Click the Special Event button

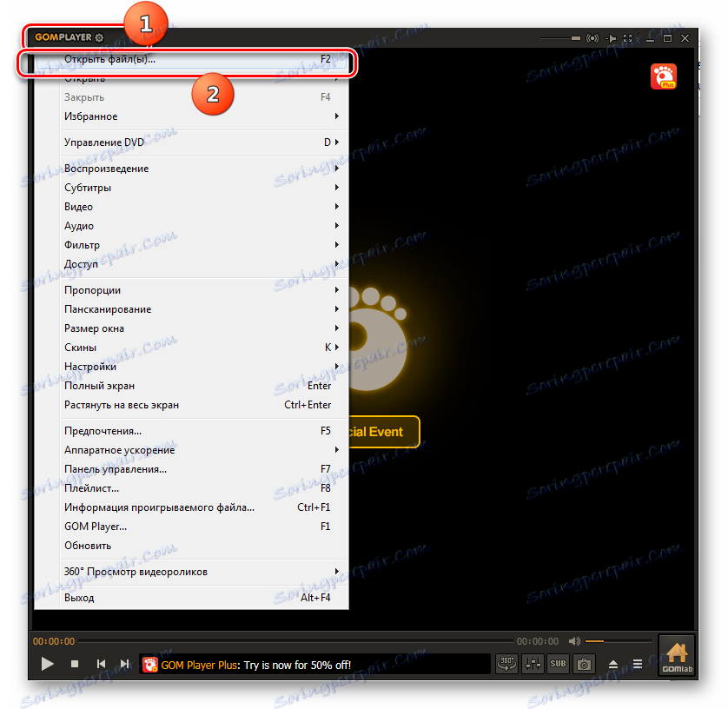coord(384,431)
